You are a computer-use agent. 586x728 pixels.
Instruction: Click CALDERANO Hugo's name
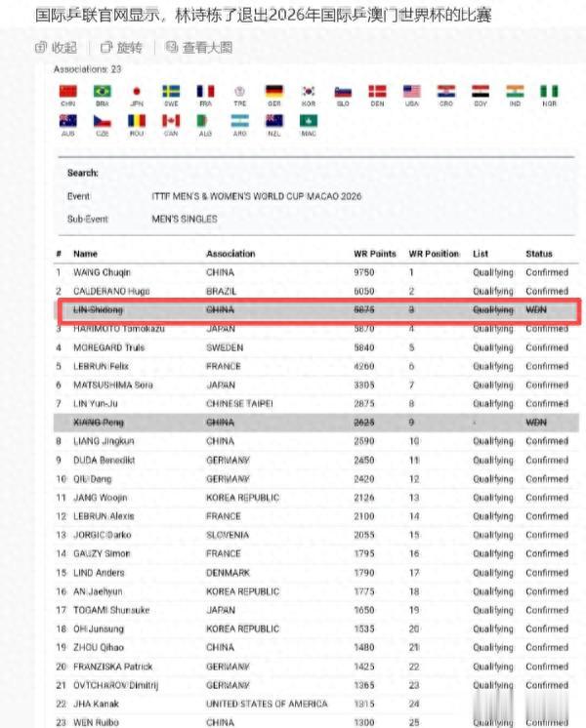point(109,291)
